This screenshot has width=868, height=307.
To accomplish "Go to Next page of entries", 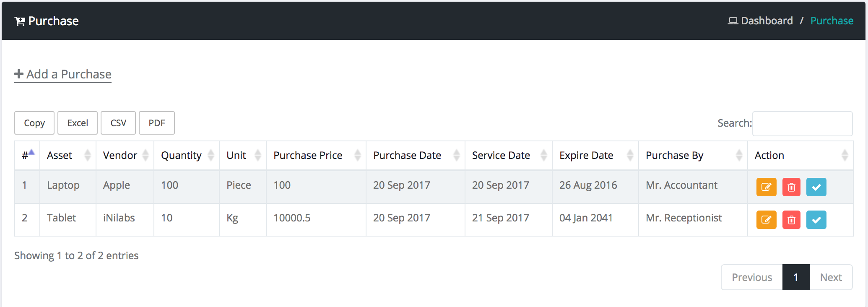I will [x=831, y=277].
